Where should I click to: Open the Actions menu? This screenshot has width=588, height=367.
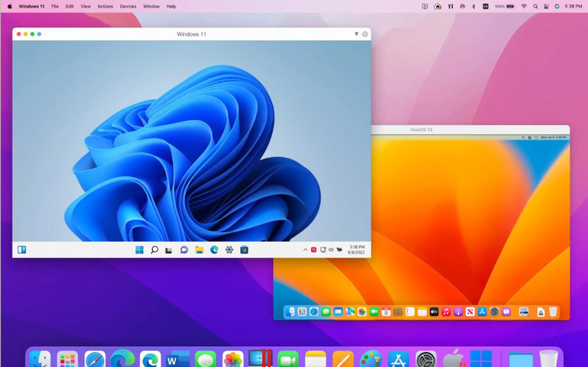coord(105,7)
